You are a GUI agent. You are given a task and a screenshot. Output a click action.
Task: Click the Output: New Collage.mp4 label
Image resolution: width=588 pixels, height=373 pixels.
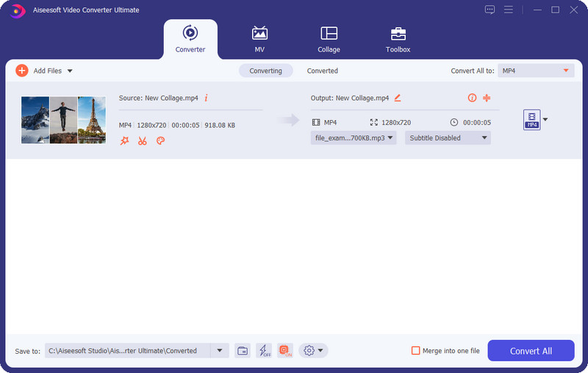[350, 98]
